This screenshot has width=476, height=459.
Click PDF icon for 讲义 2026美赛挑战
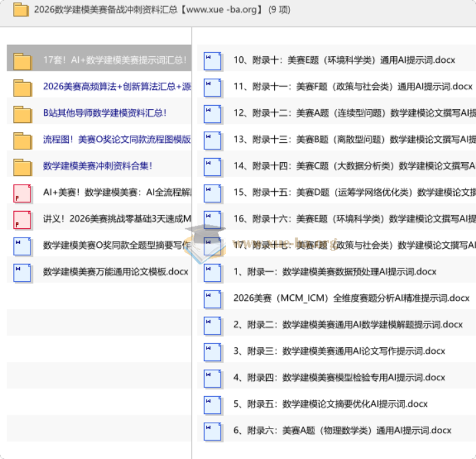pyautogui.click(x=23, y=219)
